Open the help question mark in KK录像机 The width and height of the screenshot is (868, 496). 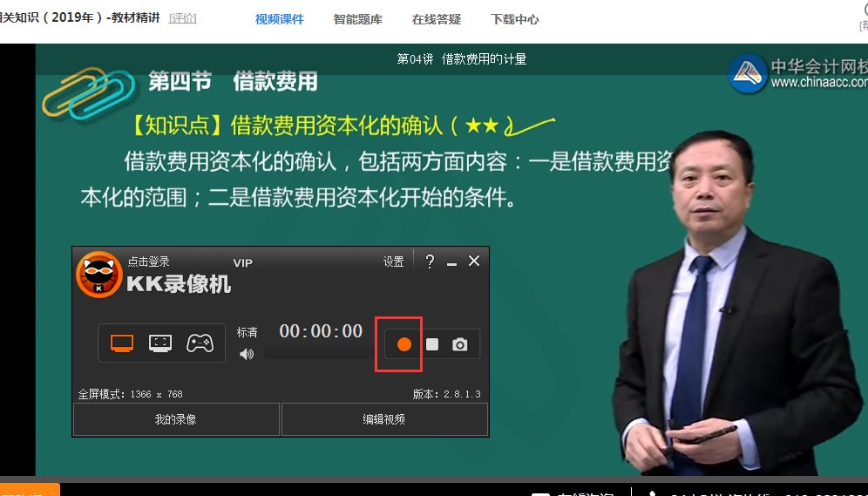[430, 262]
